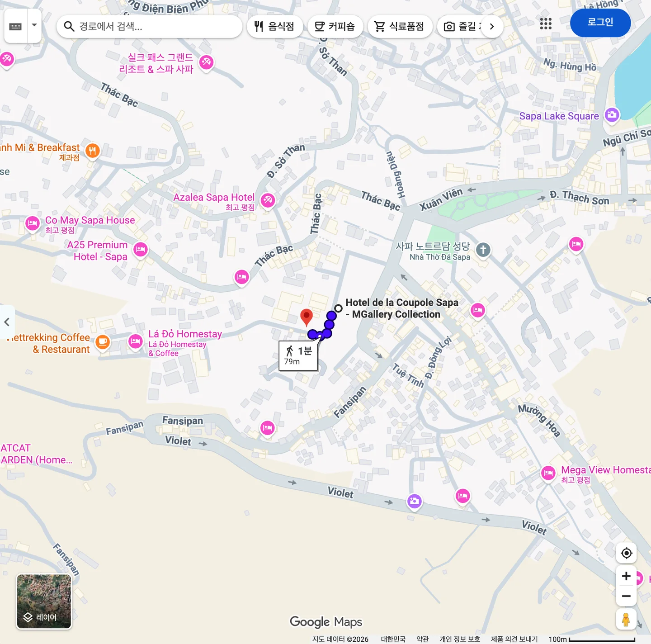Open the 개인 정보 보호 footer link
The height and width of the screenshot is (644, 651).
460,639
